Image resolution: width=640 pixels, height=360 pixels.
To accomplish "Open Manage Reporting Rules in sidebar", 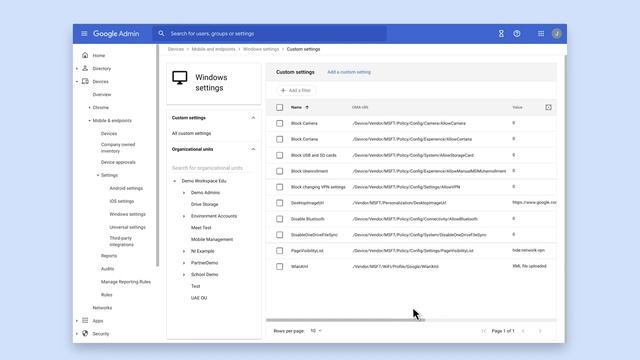I will pyautogui.click(x=126, y=282).
